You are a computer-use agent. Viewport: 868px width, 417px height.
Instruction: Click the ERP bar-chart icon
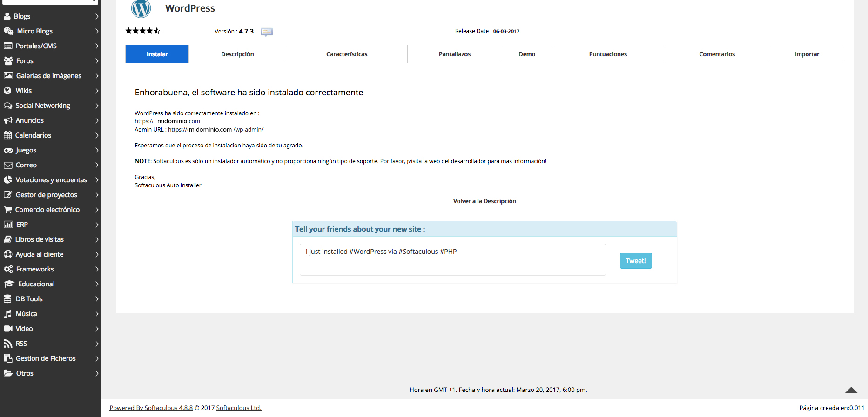8,225
